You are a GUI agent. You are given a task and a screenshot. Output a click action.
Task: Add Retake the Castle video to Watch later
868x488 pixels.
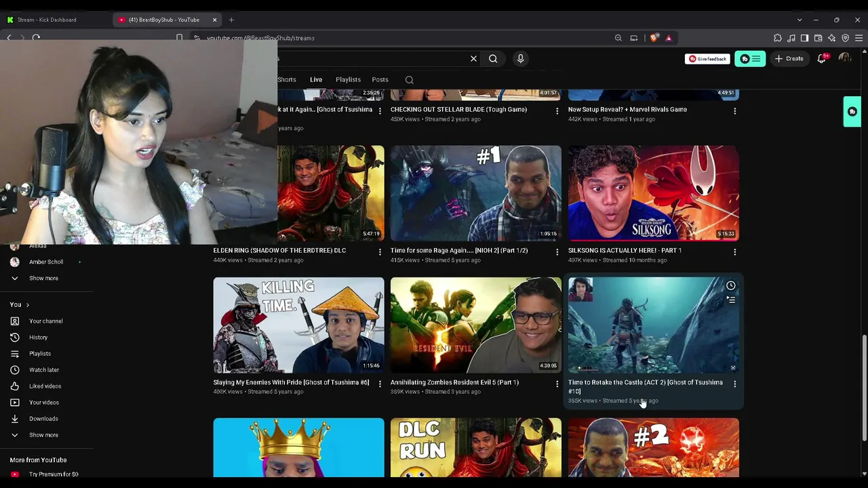tap(731, 285)
